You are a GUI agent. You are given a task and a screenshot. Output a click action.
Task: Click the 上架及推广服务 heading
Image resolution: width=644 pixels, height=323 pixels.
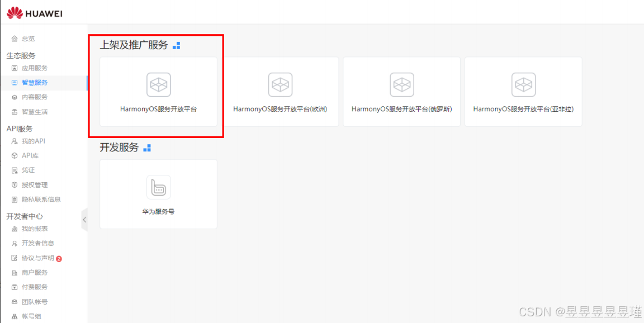[x=134, y=46]
